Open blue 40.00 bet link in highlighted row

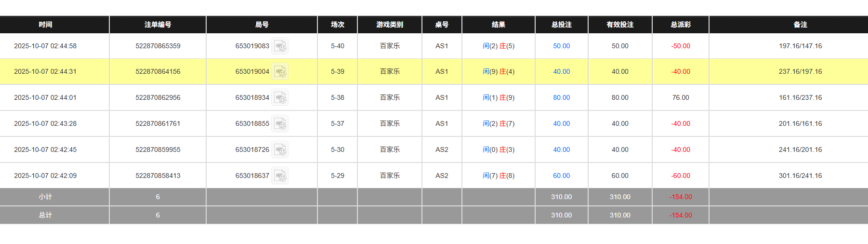click(561, 72)
